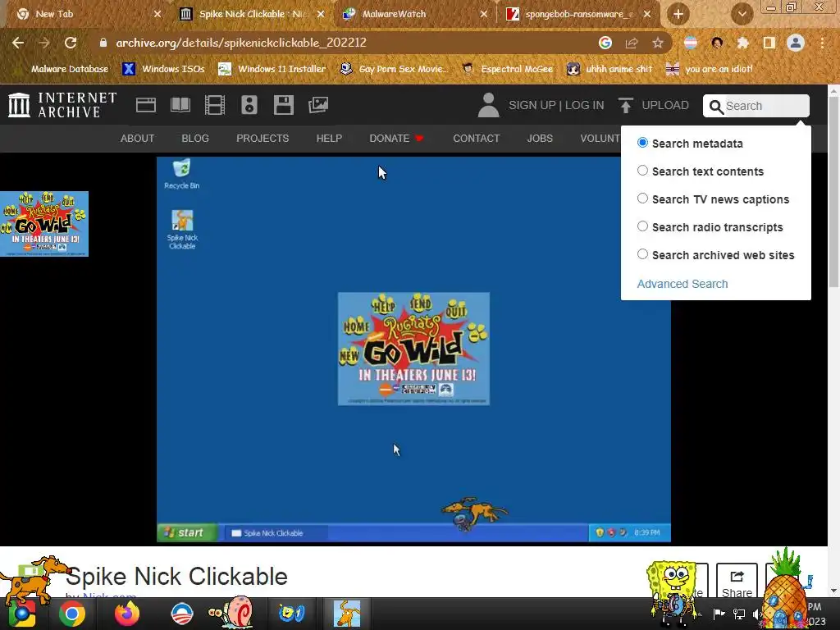Open the Espectral McGee bookmark

coord(507,69)
